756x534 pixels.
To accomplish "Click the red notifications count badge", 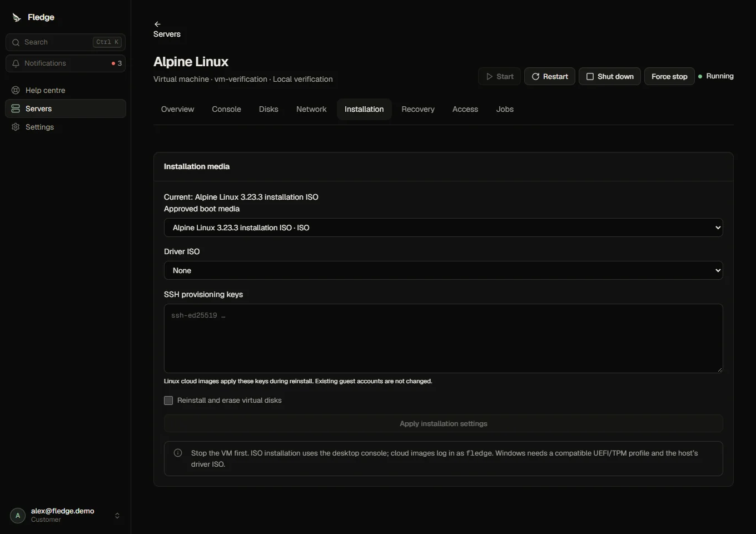I will tap(117, 63).
